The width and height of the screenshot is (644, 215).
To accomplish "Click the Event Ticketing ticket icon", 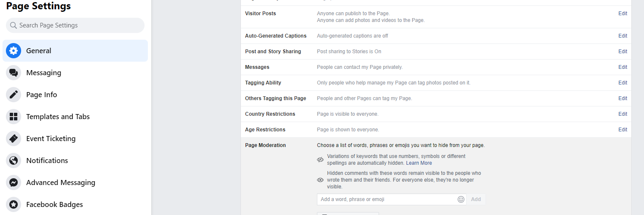I will (14, 139).
